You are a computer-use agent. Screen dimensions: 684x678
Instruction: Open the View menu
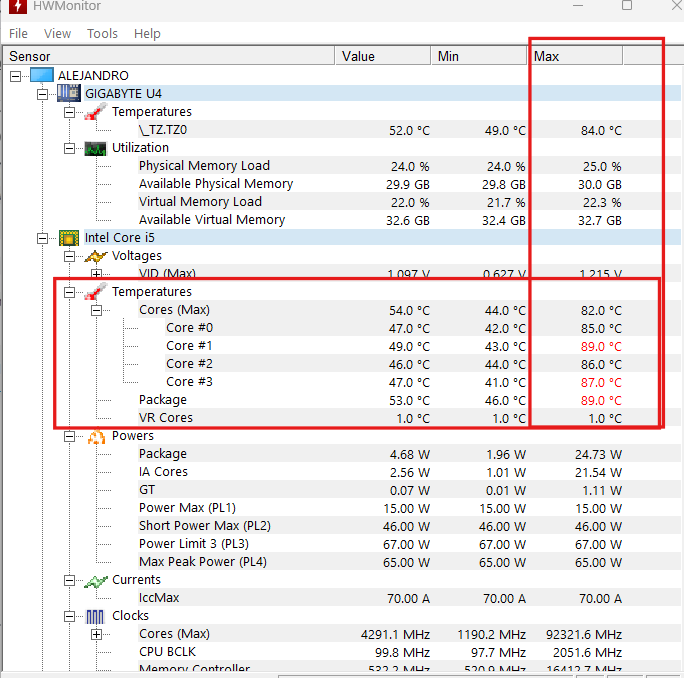pyautogui.click(x=57, y=34)
